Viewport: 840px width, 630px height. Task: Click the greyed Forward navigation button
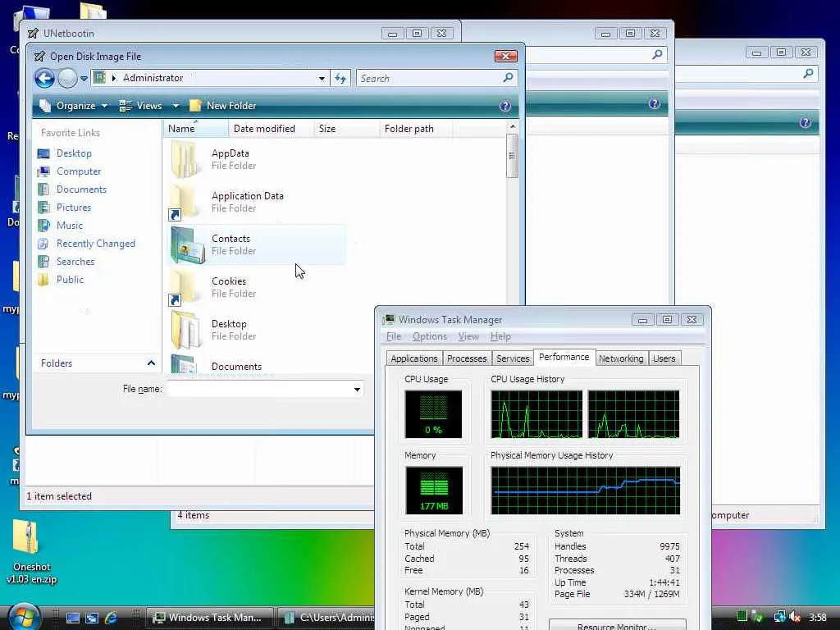(67, 78)
